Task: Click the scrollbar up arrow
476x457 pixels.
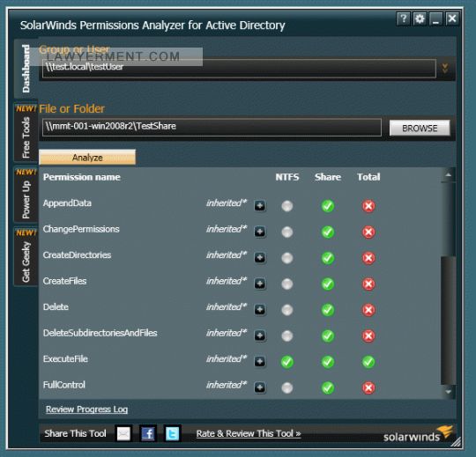Action: [448, 175]
